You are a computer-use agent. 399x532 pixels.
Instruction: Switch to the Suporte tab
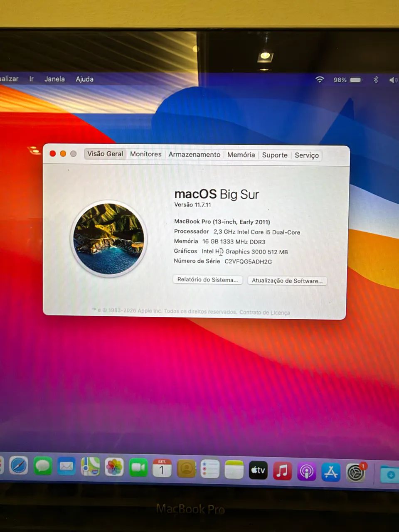(275, 155)
